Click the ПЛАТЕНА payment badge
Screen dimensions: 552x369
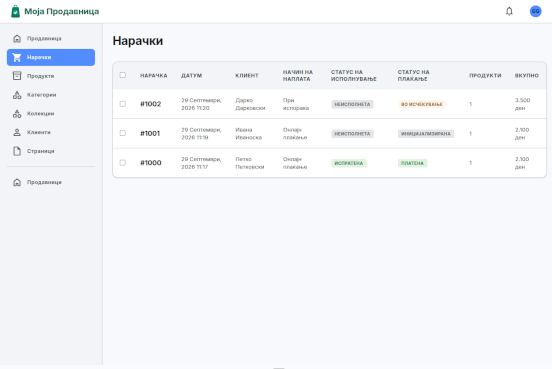point(412,163)
